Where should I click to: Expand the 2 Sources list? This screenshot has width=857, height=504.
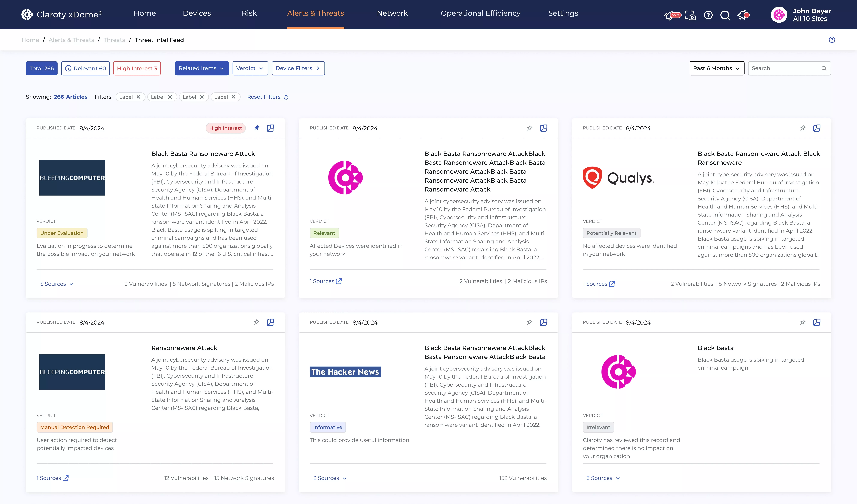[330, 478]
